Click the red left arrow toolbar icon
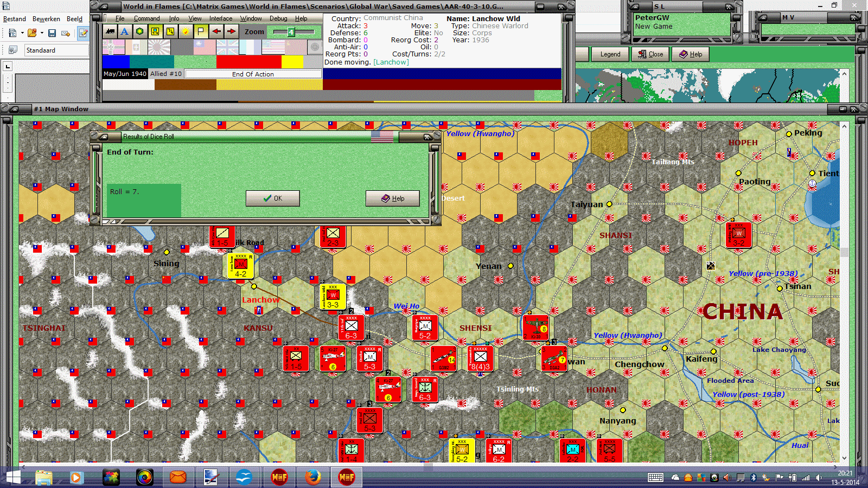Viewport: 868px width, 488px height. (216, 31)
